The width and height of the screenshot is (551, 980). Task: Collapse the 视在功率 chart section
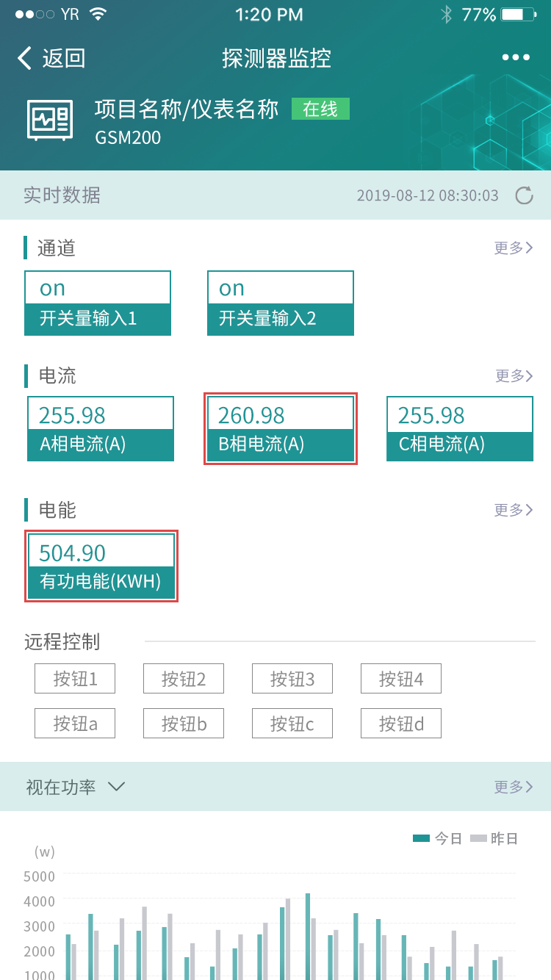click(117, 786)
